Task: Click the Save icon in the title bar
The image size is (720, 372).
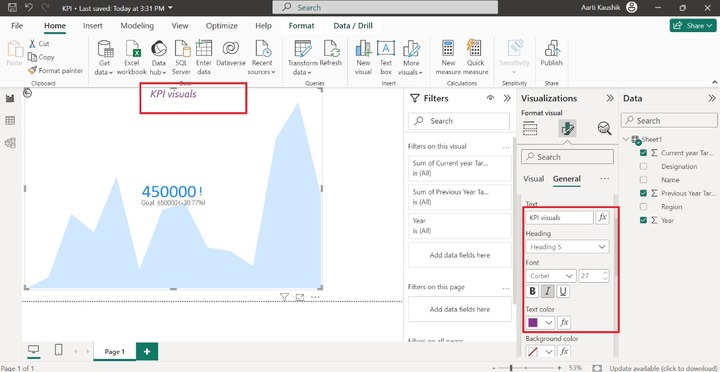Action: (x=12, y=8)
